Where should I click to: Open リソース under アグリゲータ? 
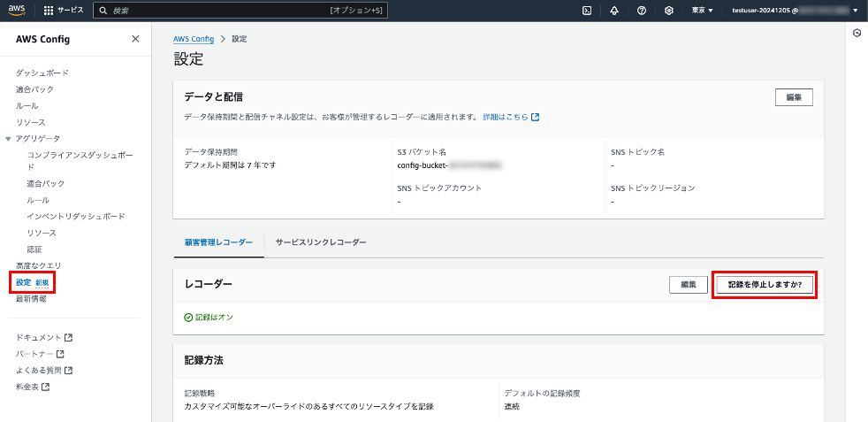point(42,234)
